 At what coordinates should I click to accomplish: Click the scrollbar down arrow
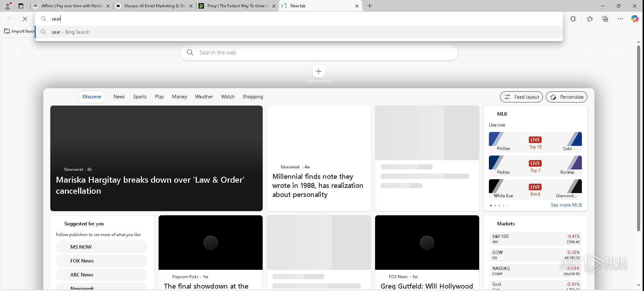(x=638, y=285)
